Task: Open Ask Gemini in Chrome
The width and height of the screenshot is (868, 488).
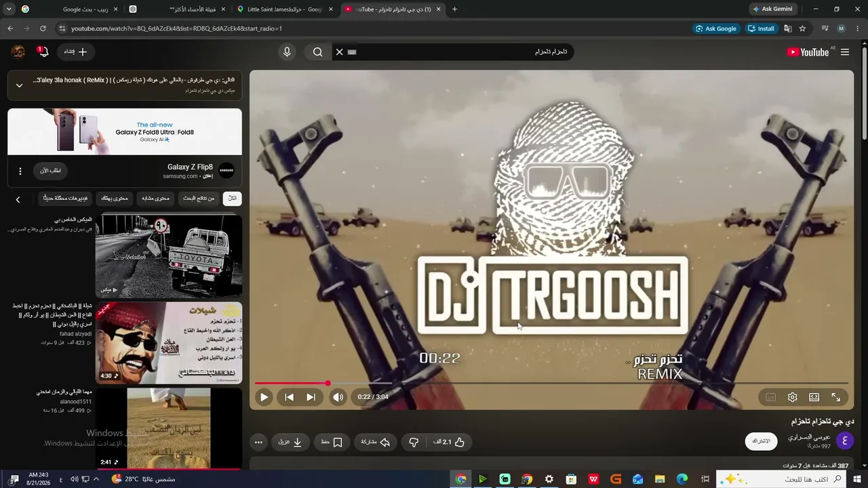Action: point(772,9)
